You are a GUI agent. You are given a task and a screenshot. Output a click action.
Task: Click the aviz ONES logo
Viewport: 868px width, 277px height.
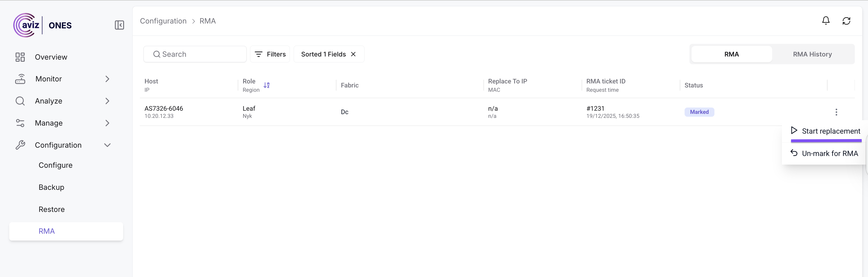(x=42, y=25)
